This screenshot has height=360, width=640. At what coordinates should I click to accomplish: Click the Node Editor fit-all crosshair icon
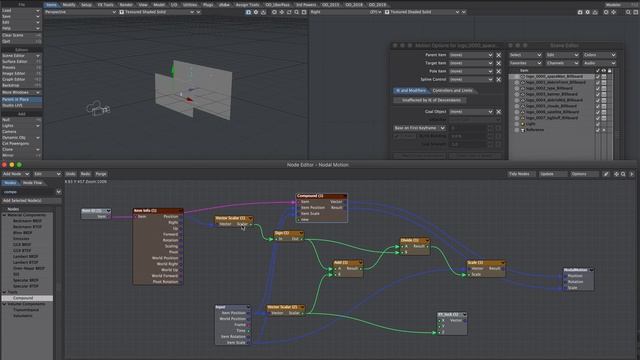(x=616, y=174)
